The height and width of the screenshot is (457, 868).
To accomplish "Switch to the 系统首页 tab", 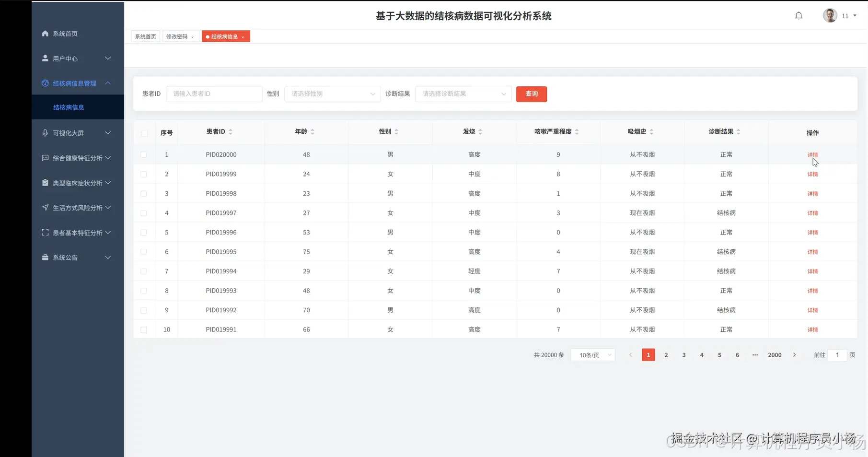I will point(145,36).
